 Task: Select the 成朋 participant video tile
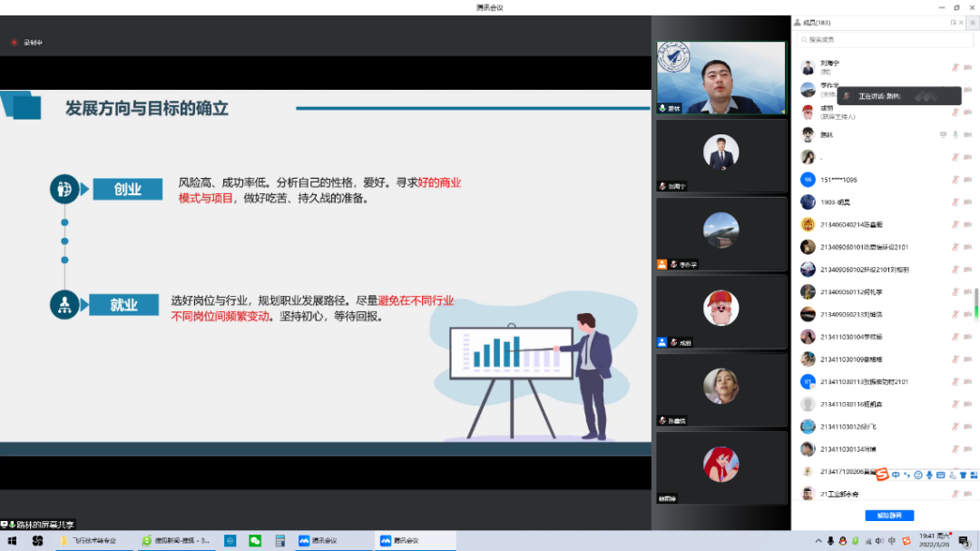tap(720, 311)
